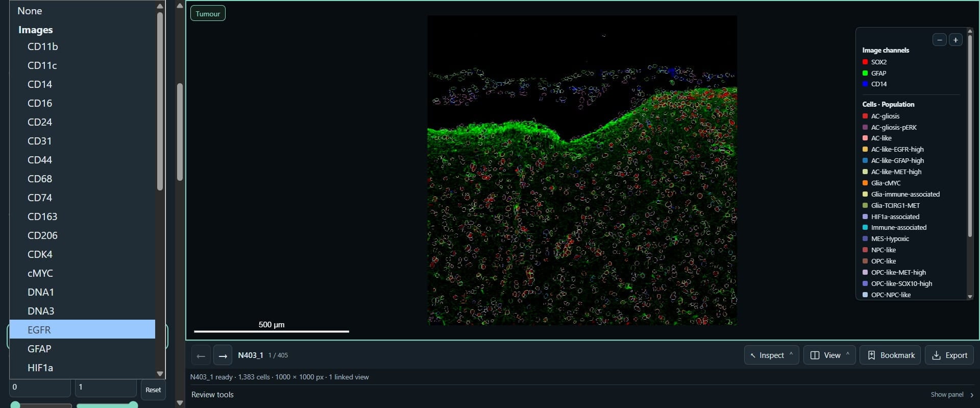Click the green GFAP legend swatch

pyautogui.click(x=865, y=73)
